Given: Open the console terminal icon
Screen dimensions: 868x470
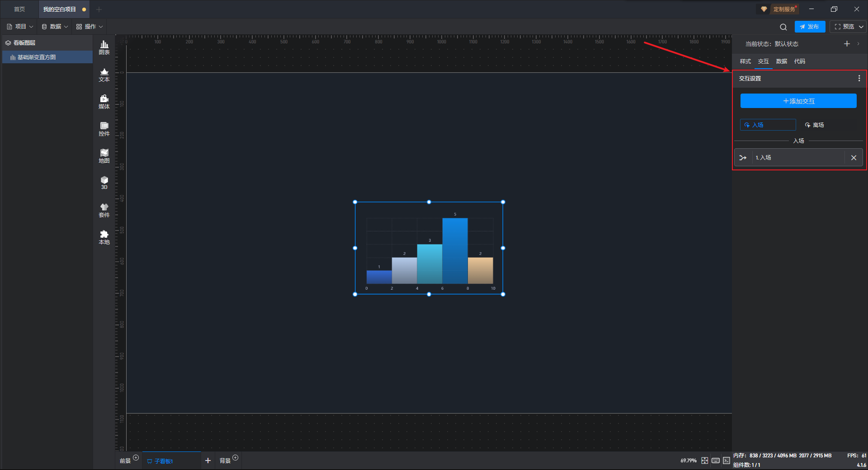Looking at the screenshot, I should [726, 461].
